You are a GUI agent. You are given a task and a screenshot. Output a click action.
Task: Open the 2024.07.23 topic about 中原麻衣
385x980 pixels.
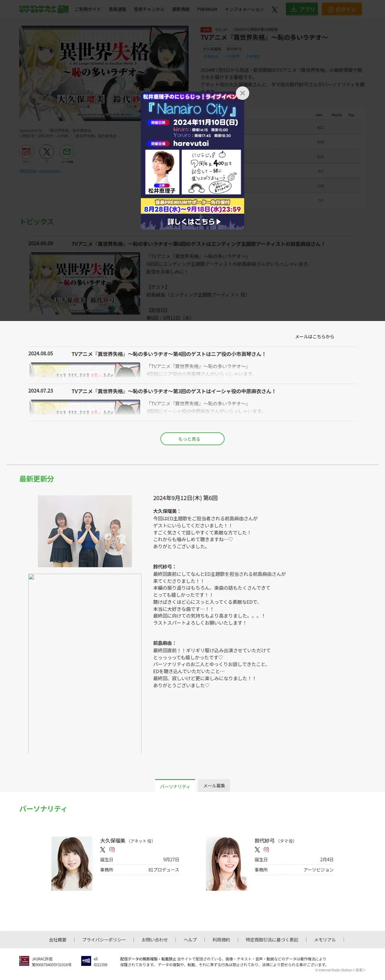point(173,391)
